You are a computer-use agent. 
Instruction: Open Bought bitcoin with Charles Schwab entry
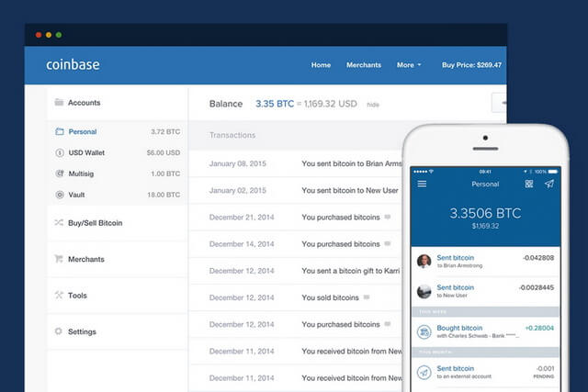pyautogui.click(x=486, y=331)
